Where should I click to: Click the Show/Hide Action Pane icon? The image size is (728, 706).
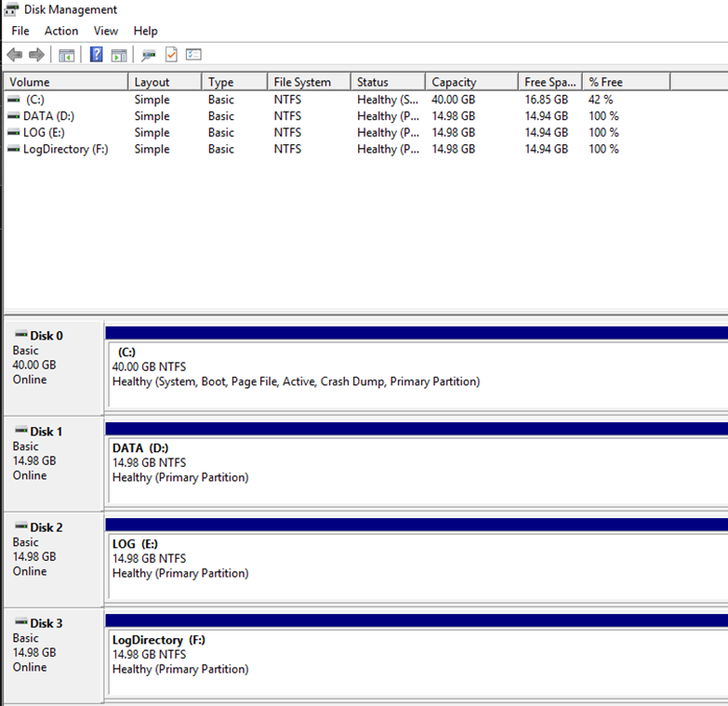tap(119, 55)
